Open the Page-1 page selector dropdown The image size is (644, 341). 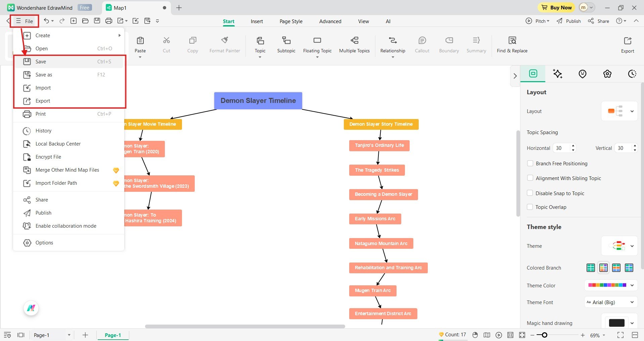69,335
